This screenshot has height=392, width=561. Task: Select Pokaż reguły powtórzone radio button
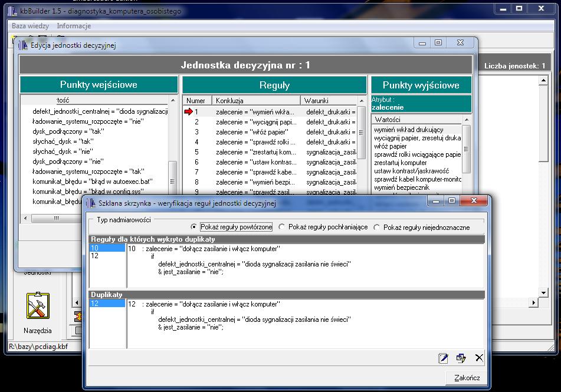coord(193,227)
